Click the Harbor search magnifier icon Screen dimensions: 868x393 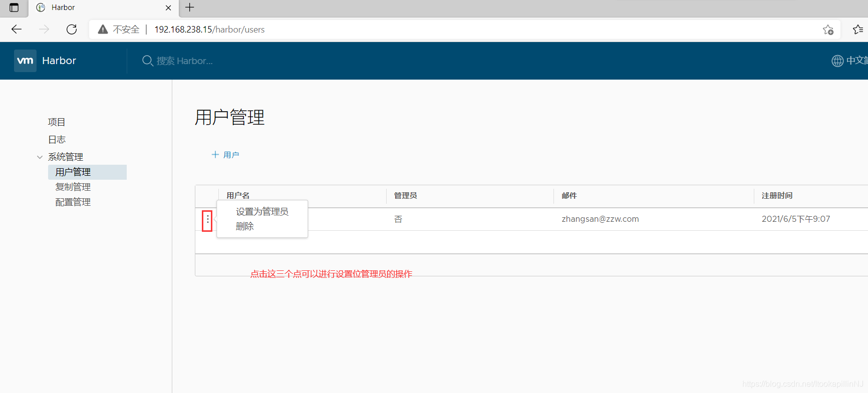click(148, 61)
